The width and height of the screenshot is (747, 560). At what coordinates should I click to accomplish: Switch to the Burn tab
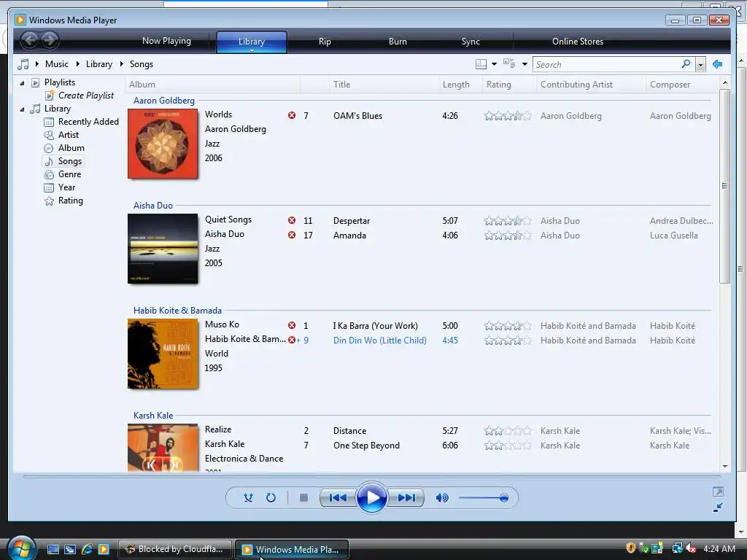tap(398, 42)
